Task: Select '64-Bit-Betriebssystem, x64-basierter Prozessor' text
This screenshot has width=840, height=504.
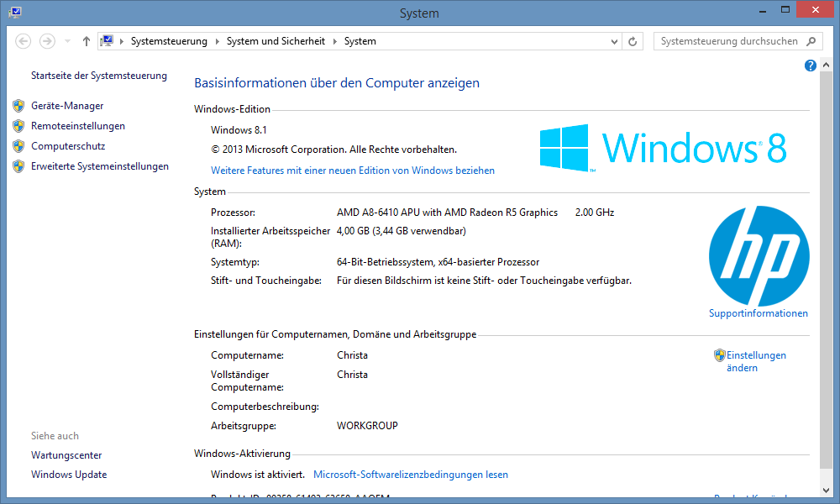Action: coord(438,262)
